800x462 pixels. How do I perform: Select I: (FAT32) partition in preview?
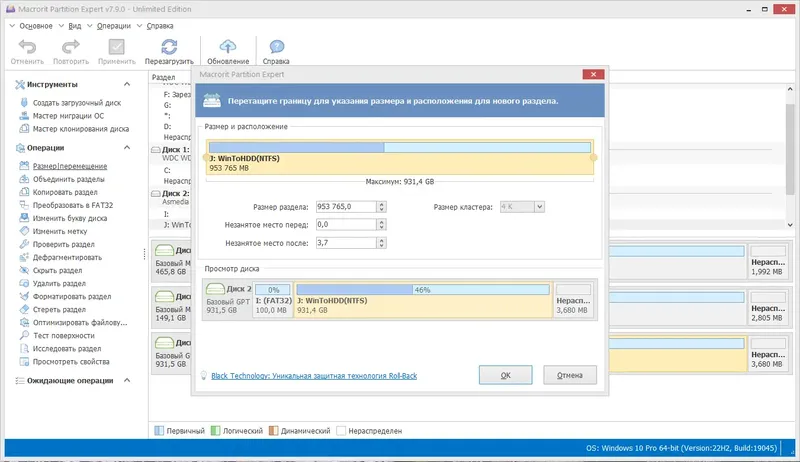(x=273, y=299)
